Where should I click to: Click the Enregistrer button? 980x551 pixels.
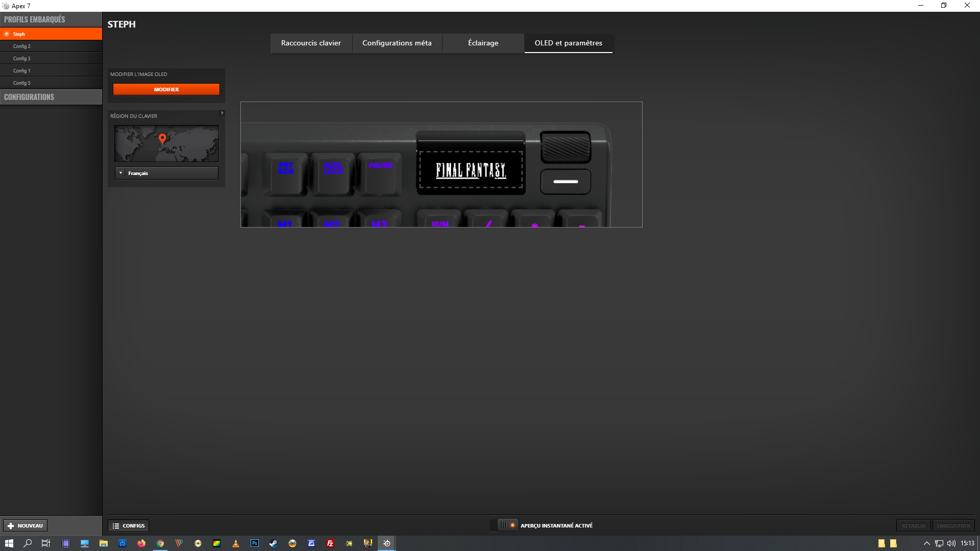953,525
